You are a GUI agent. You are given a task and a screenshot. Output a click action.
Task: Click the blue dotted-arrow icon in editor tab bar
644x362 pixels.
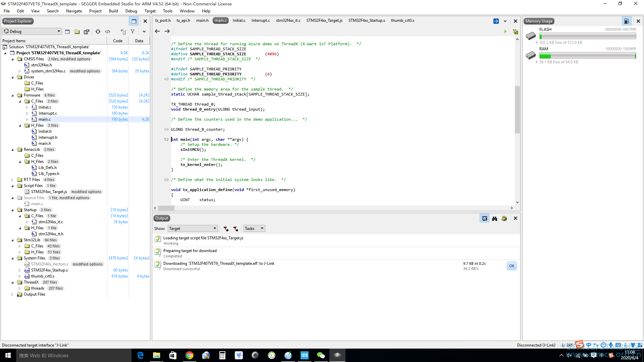click(x=496, y=21)
